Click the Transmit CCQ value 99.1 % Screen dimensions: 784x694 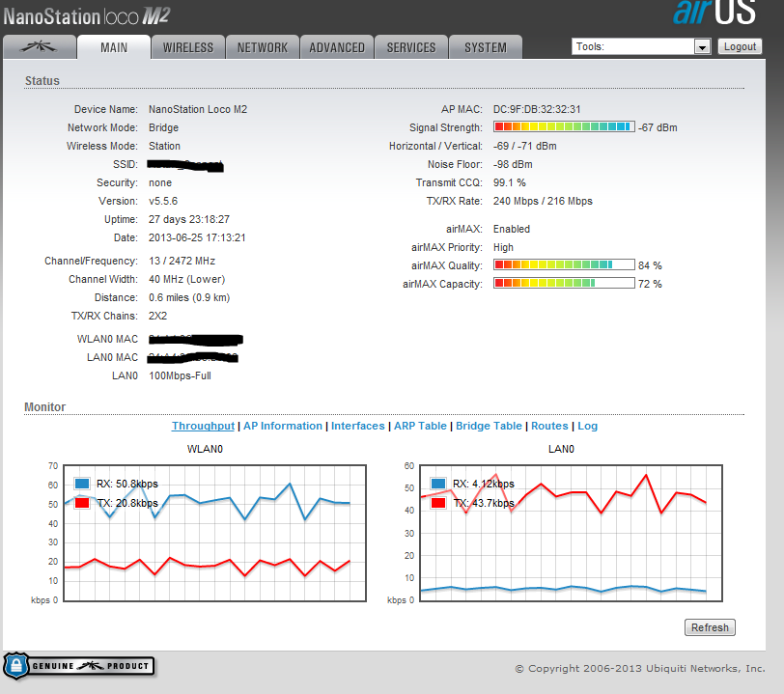pos(510,182)
